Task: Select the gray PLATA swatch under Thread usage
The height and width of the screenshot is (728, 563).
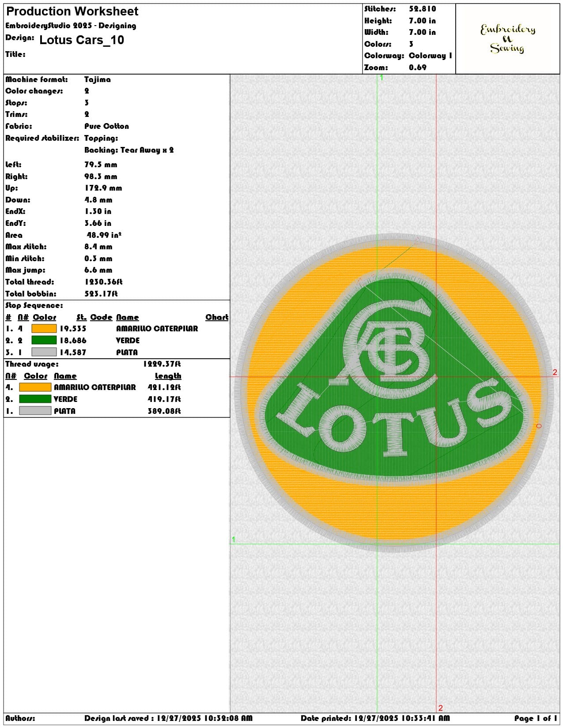Action: tap(35, 411)
